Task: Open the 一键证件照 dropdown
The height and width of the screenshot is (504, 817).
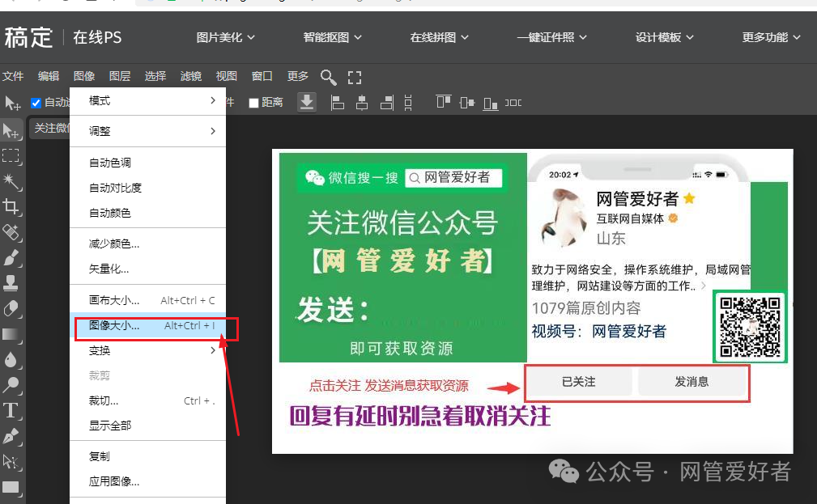Action: (x=551, y=37)
